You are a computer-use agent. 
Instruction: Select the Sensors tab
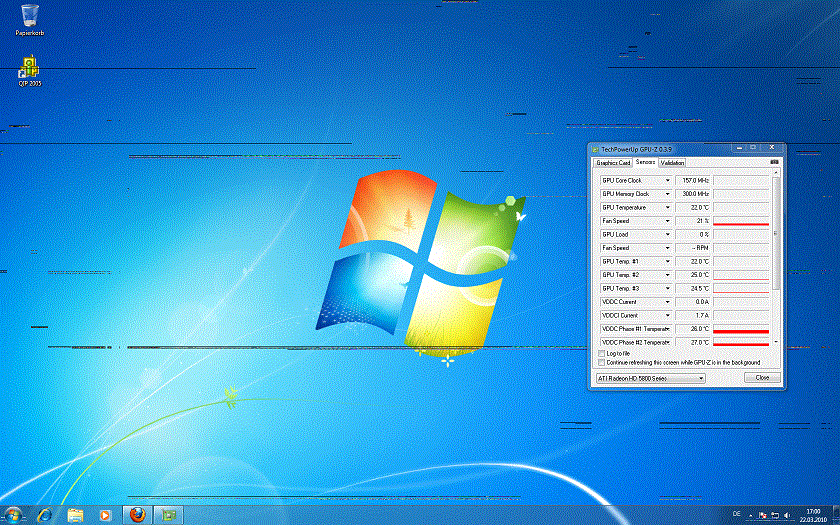646,162
